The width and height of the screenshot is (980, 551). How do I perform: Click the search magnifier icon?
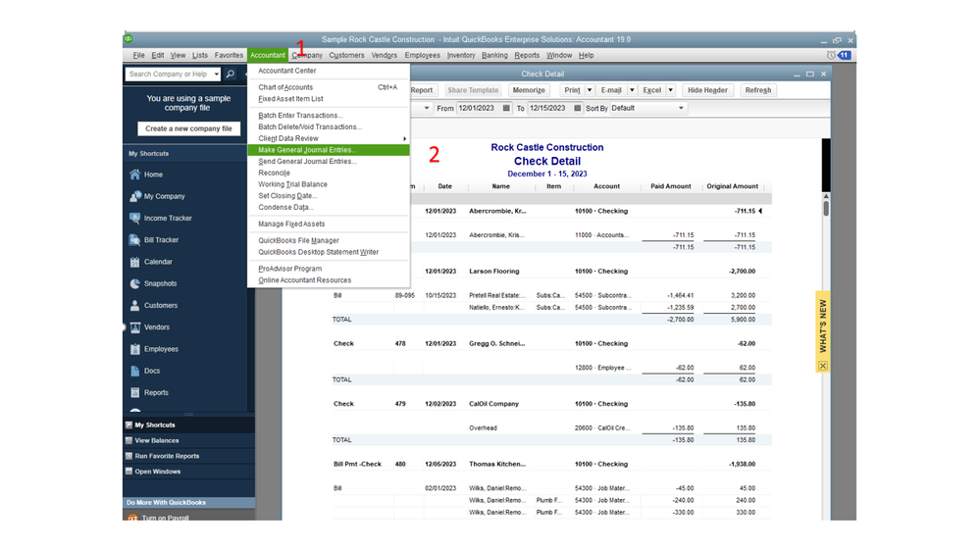[x=231, y=75]
